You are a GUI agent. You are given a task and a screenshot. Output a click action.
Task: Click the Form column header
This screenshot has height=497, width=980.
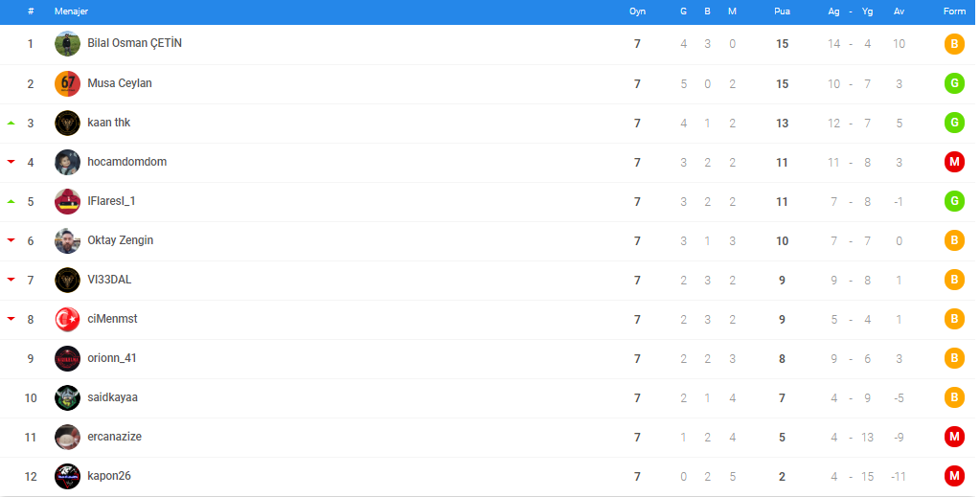click(954, 11)
